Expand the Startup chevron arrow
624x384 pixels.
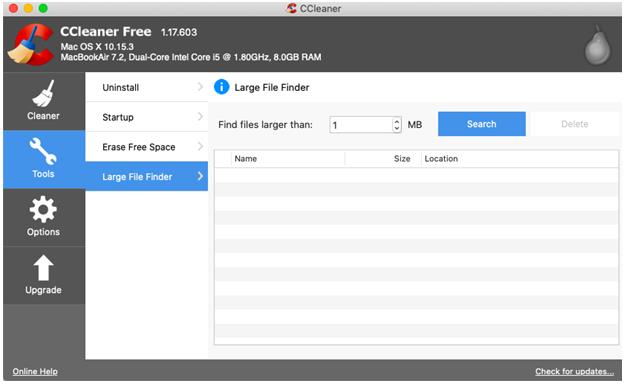pyautogui.click(x=200, y=117)
